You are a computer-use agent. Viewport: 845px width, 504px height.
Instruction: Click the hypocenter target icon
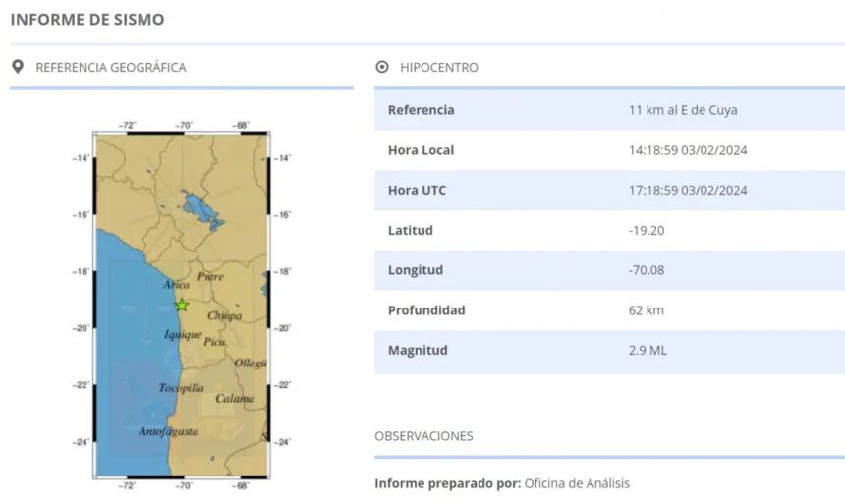coord(382,67)
